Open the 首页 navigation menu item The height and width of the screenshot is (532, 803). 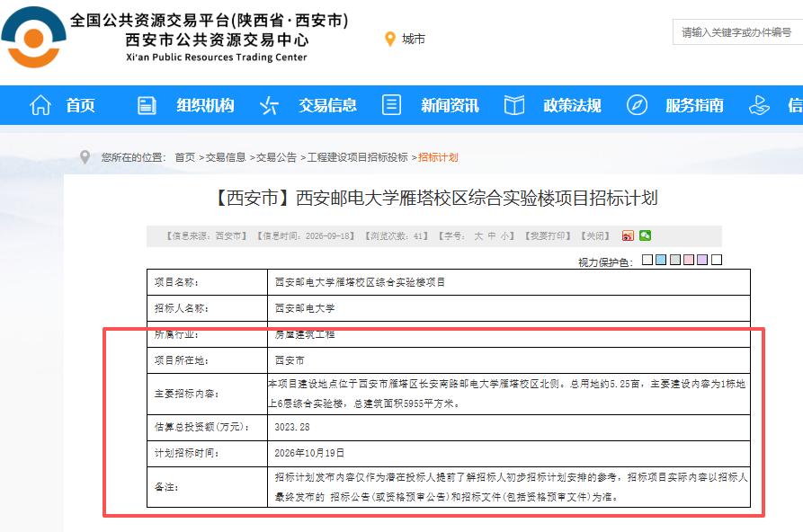click(x=80, y=105)
